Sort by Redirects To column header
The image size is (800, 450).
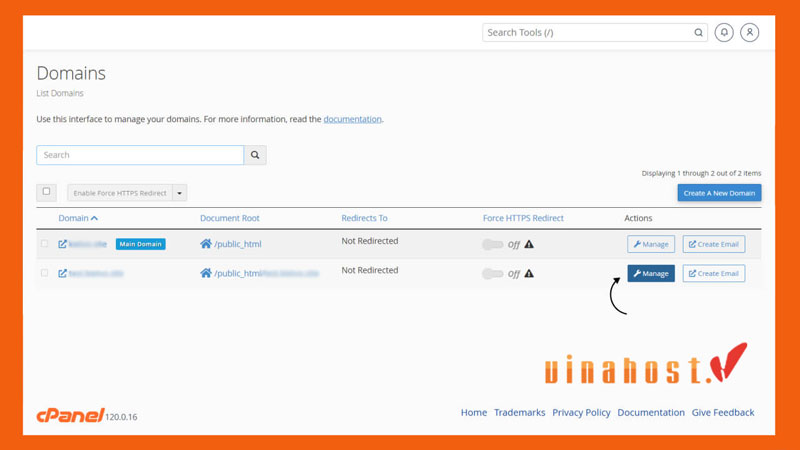364,218
